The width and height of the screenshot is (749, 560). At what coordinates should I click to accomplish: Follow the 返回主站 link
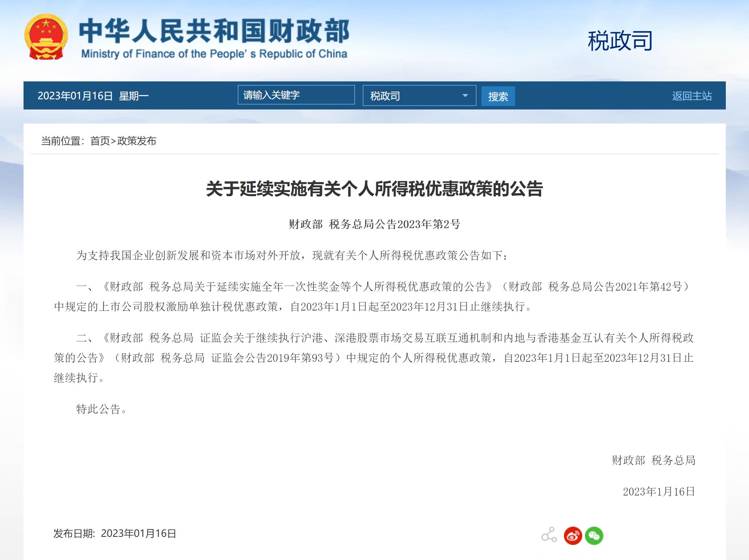point(692,96)
